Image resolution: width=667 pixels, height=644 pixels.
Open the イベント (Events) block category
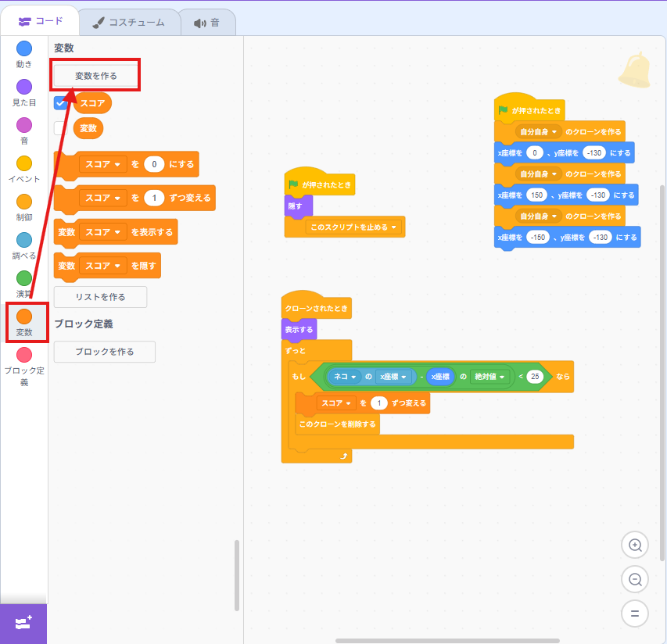tap(24, 164)
